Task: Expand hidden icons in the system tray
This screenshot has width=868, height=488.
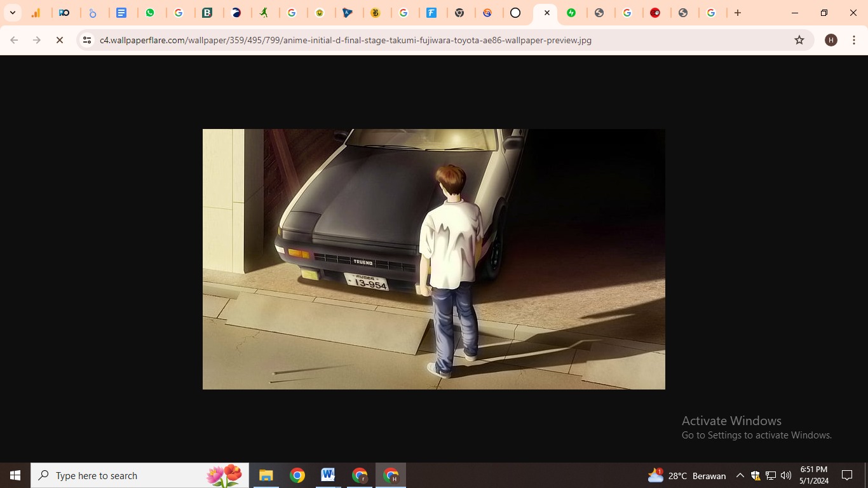Action: tap(740, 475)
